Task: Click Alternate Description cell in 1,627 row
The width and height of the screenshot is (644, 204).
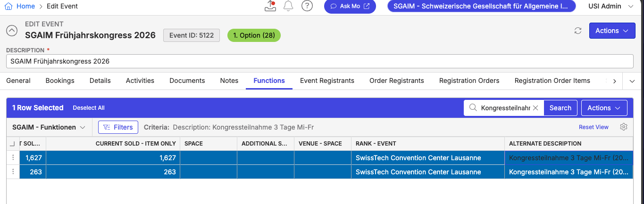Action: [569, 158]
